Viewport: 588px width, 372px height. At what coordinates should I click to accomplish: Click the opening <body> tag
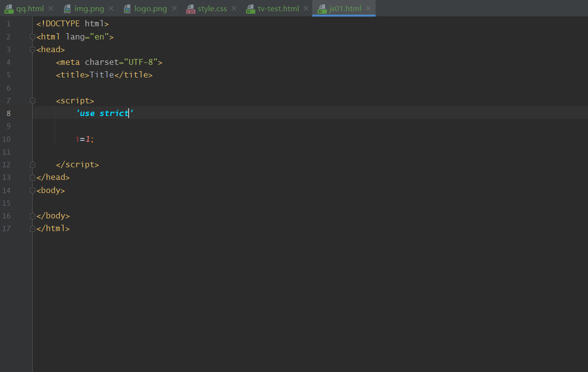51,190
